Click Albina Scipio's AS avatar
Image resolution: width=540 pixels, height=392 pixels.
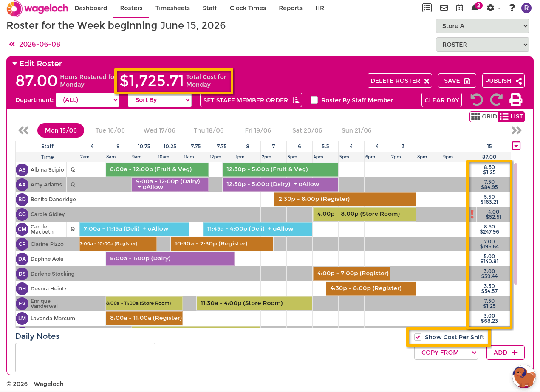tap(22, 169)
